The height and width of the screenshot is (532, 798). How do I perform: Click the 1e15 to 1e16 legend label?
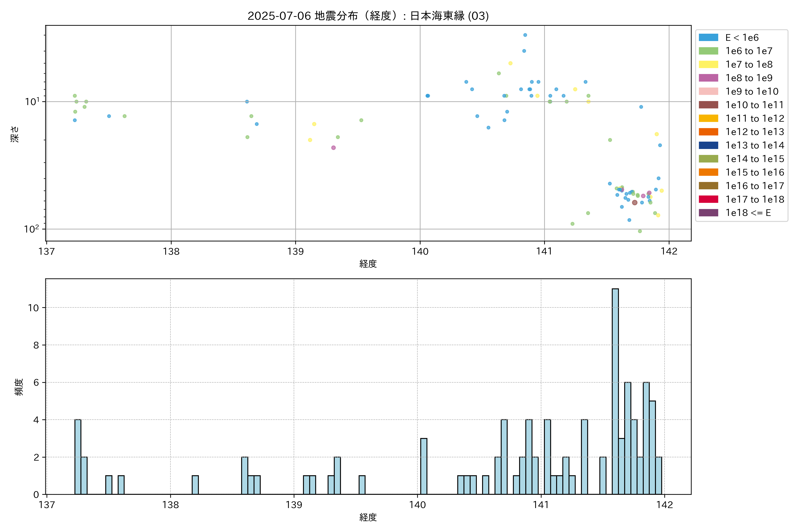click(x=755, y=172)
